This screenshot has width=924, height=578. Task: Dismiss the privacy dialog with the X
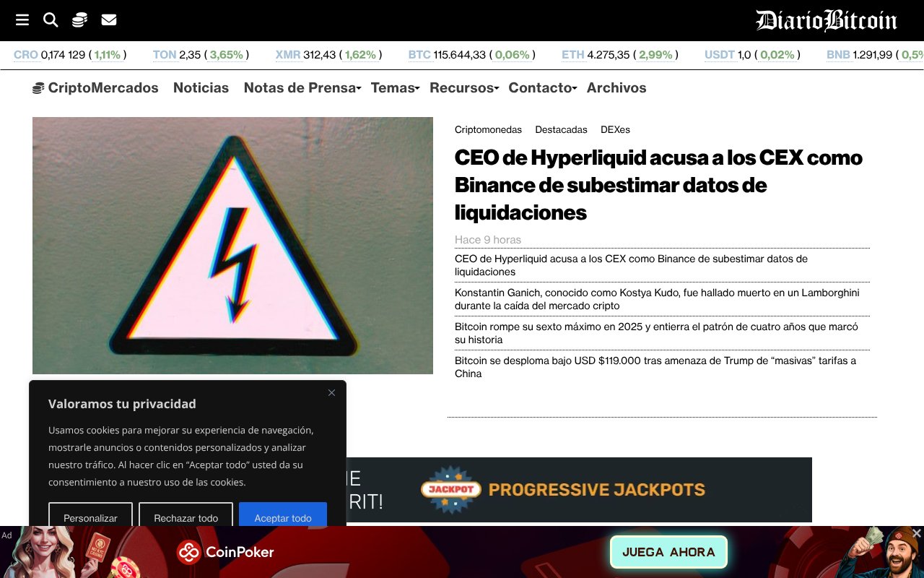[x=331, y=392]
